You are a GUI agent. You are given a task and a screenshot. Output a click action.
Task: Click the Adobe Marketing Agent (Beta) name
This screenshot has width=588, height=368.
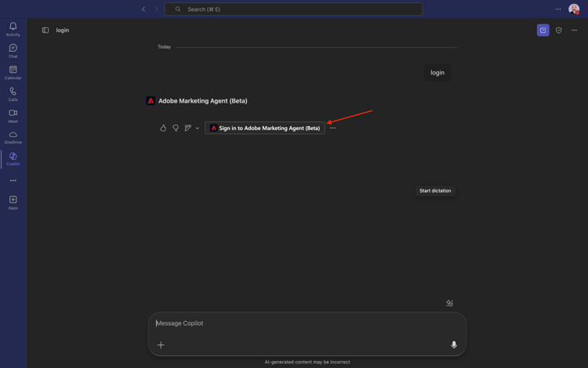pos(203,101)
